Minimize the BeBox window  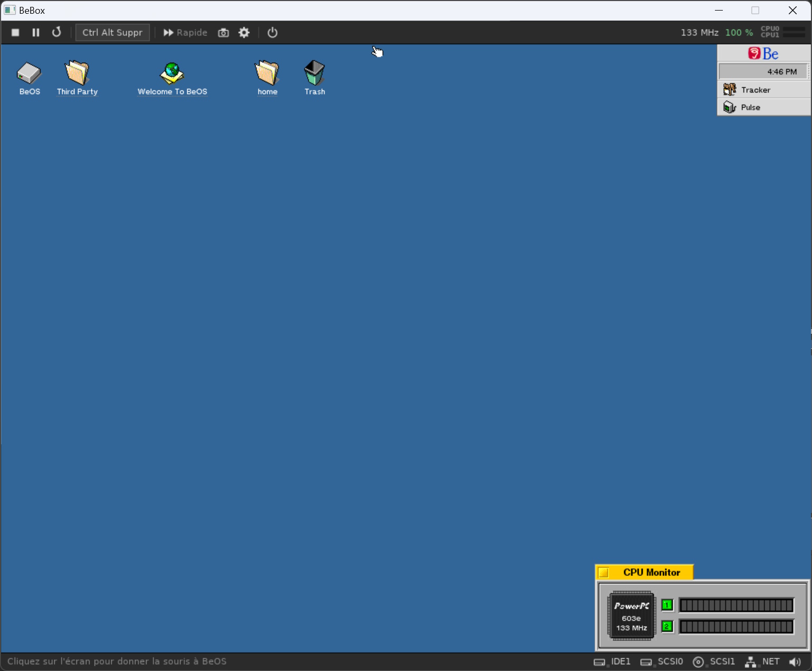(x=719, y=11)
